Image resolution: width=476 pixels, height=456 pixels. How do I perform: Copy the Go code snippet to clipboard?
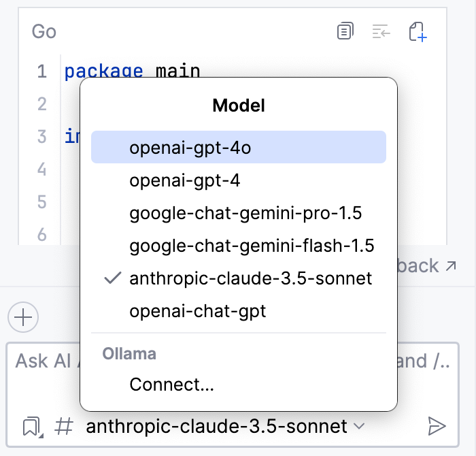pos(345,31)
